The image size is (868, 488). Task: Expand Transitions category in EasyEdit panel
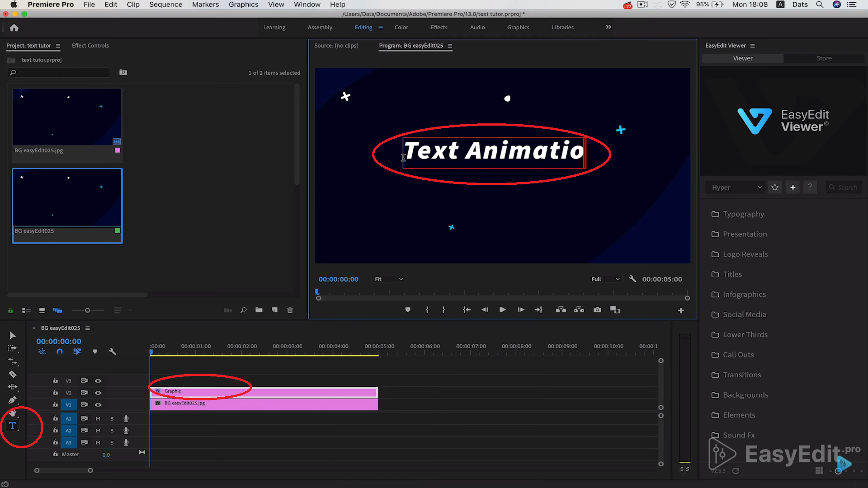742,374
